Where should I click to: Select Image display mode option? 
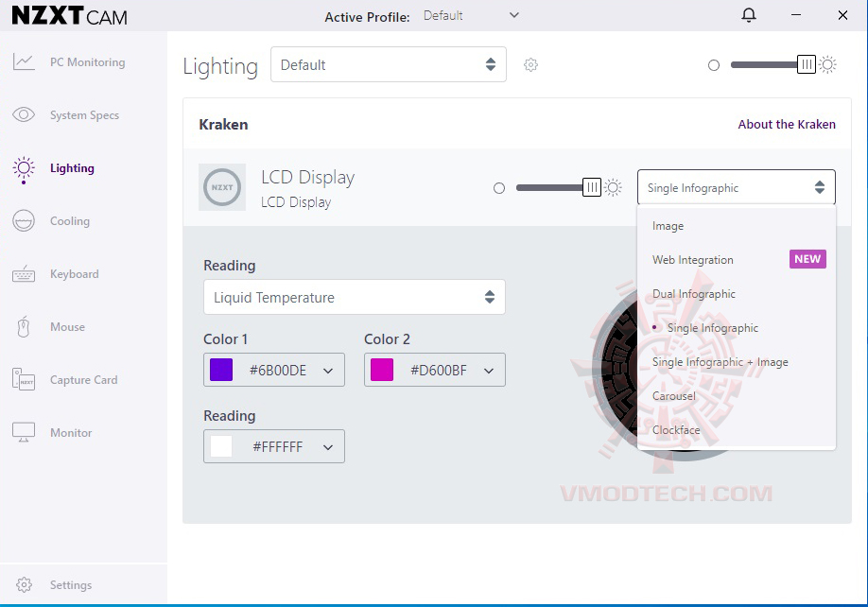coord(737,226)
